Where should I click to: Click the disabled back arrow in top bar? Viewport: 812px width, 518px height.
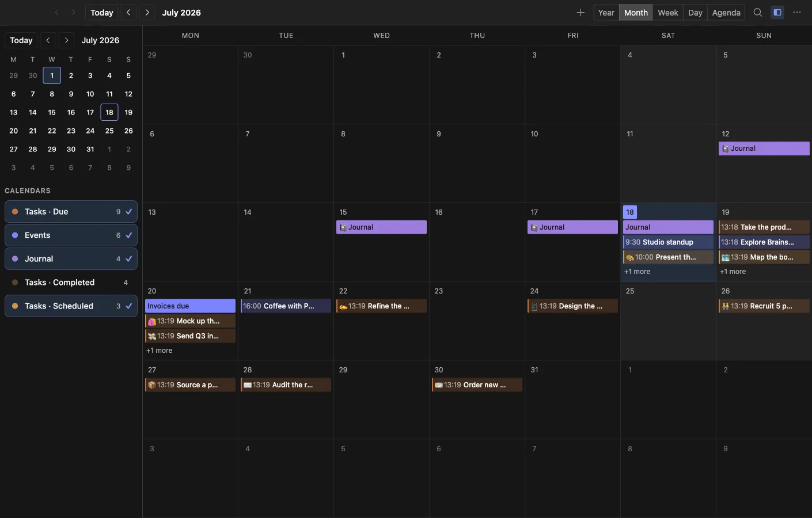pyautogui.click(x=56, y=13)
